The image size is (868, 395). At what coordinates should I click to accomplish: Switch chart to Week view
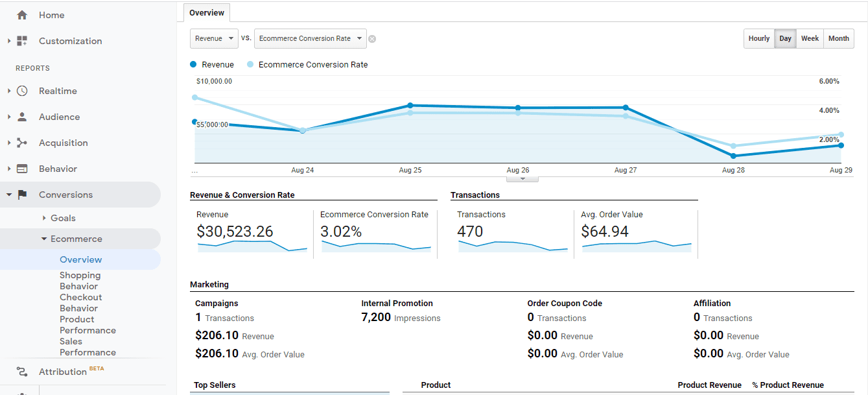click(810, 38)
